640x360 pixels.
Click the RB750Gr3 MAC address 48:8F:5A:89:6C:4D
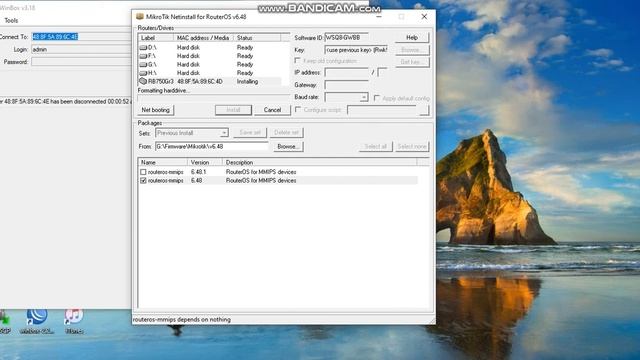pos(200,82)
